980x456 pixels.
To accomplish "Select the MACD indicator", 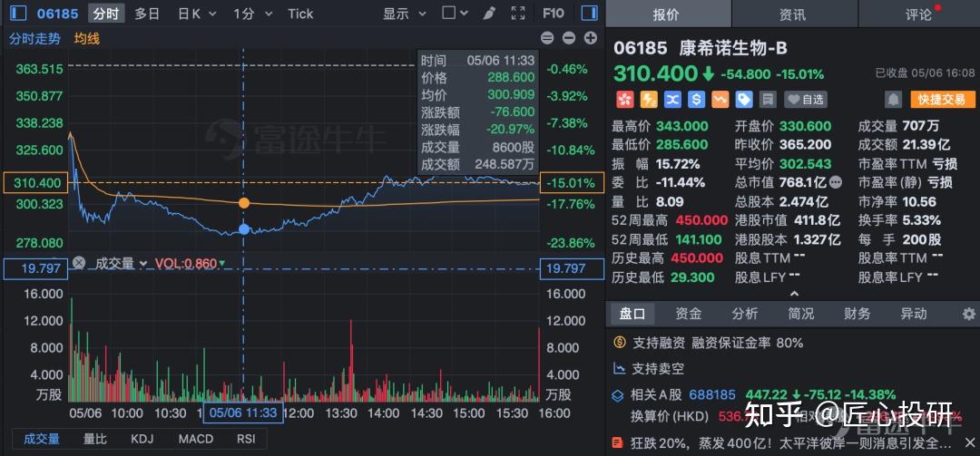I will 196,439.
